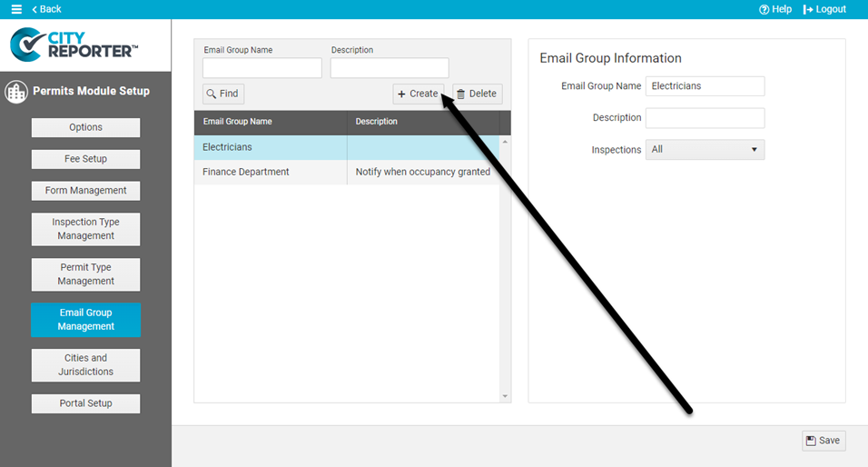
Task: Click the Delete button
Action: point(478,94)
